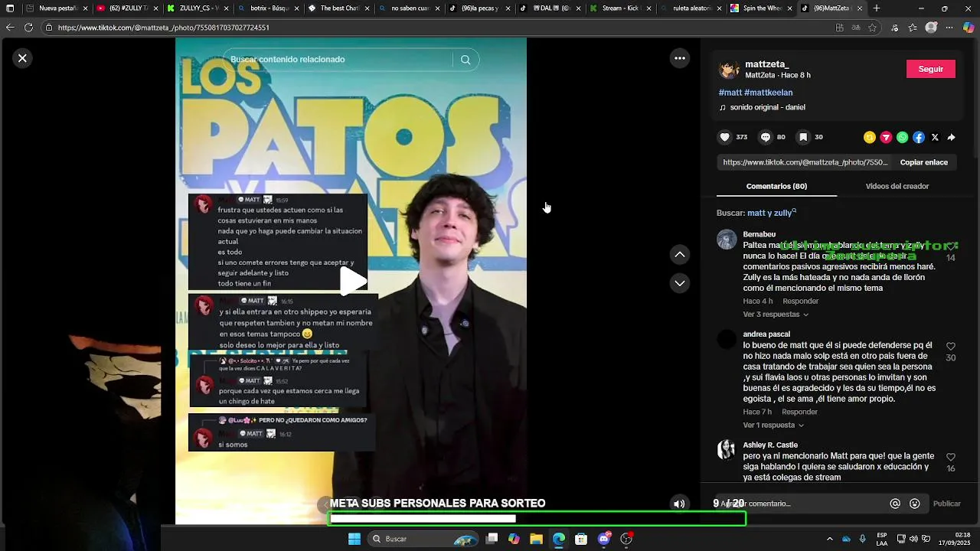Open the commenter name 'Ashley R. Castle'
The image size is (980, 551).
coord(770,445)
